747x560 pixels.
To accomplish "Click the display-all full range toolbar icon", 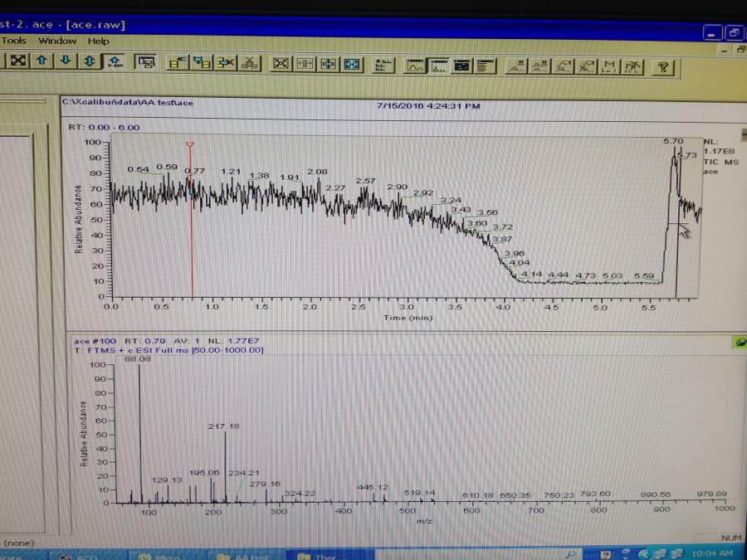I will (x=352, y=64).
